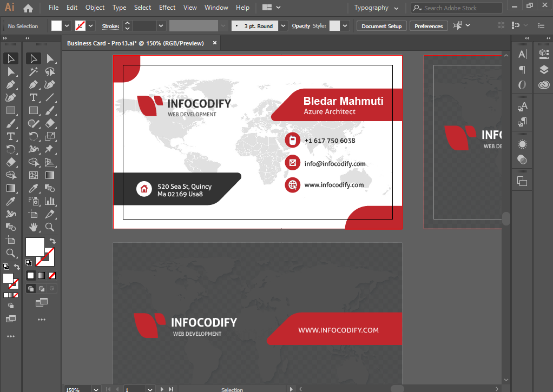Open the Stroke weight dropdown
This screenshot has height=392, width=553.
[x=161, y=26]
